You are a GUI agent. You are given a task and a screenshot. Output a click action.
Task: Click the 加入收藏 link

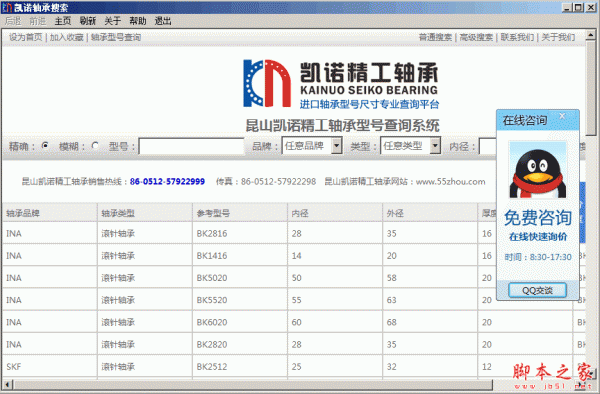pyautogui.click(x=67, y=37)
